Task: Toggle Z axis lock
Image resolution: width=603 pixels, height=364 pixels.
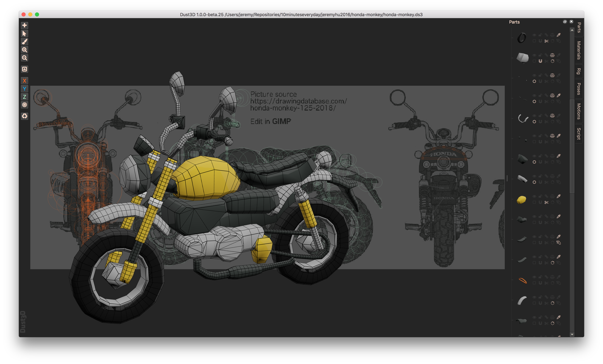Action: pyautogui.click(x=24, y=97)
